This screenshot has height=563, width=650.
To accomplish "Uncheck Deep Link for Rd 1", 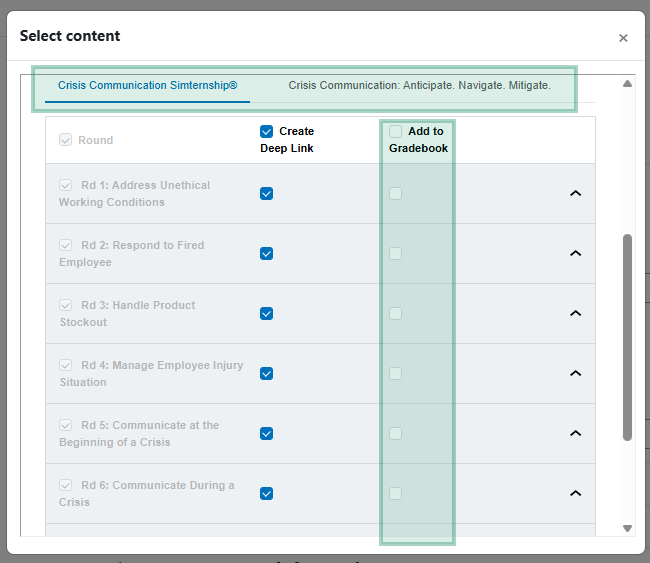I will pos(267,194).
